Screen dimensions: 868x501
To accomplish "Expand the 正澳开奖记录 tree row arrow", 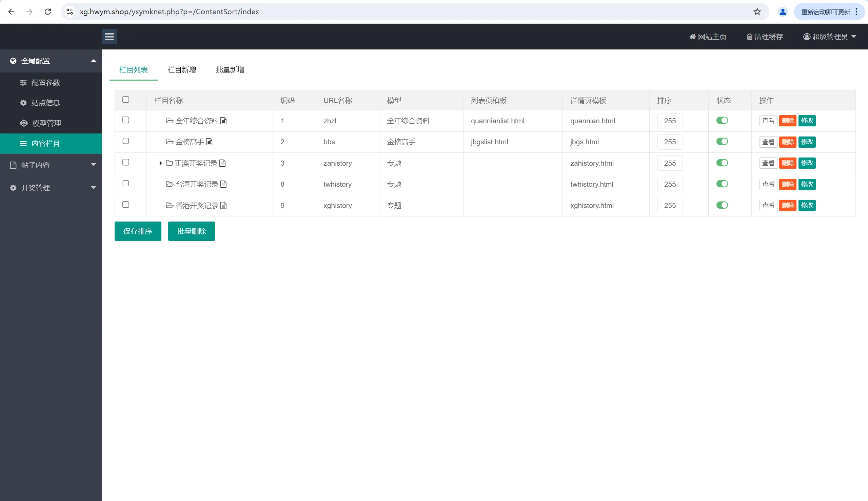I will tap(160, 163).
